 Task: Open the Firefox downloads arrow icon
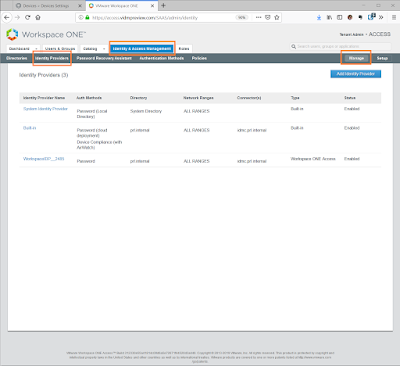coord(319,18)
